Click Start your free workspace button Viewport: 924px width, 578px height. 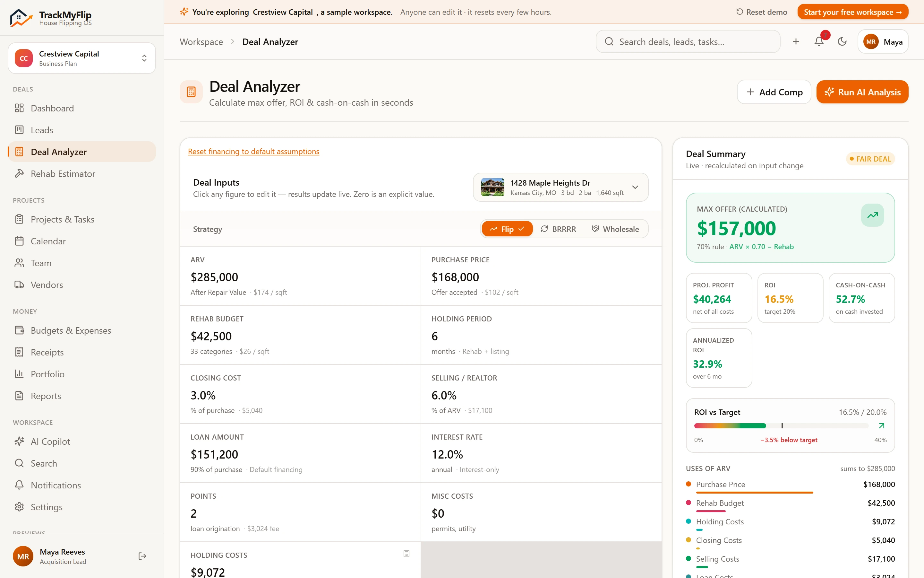pos(852,12)
